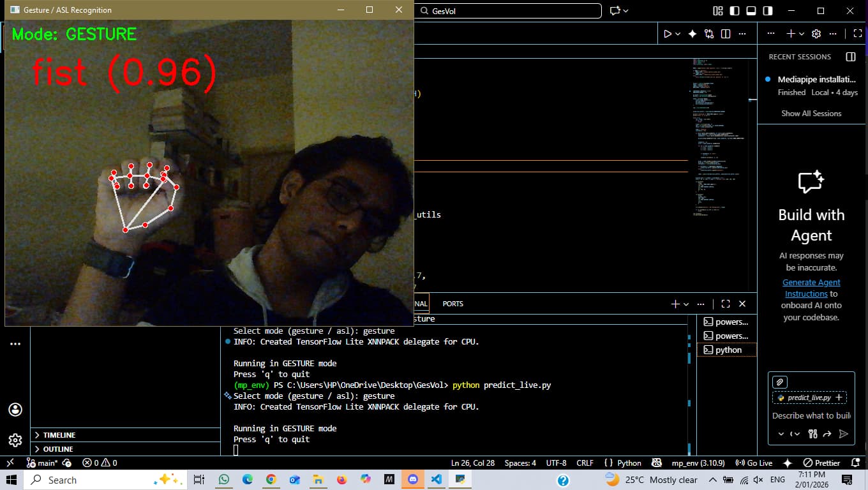Viewport: 868px width, 490px height.
Task: Open the new terminal launch profile dropdown
Action: 686,304
